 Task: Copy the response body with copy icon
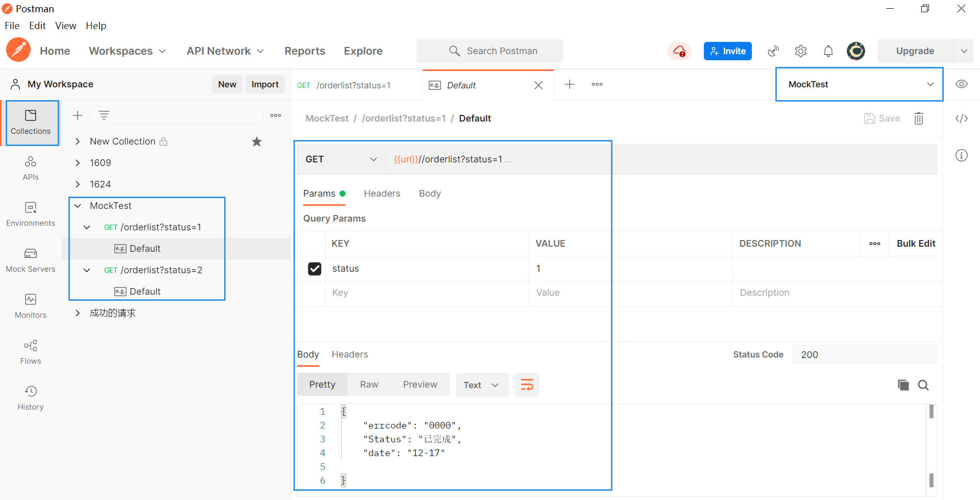pos(903,385)
